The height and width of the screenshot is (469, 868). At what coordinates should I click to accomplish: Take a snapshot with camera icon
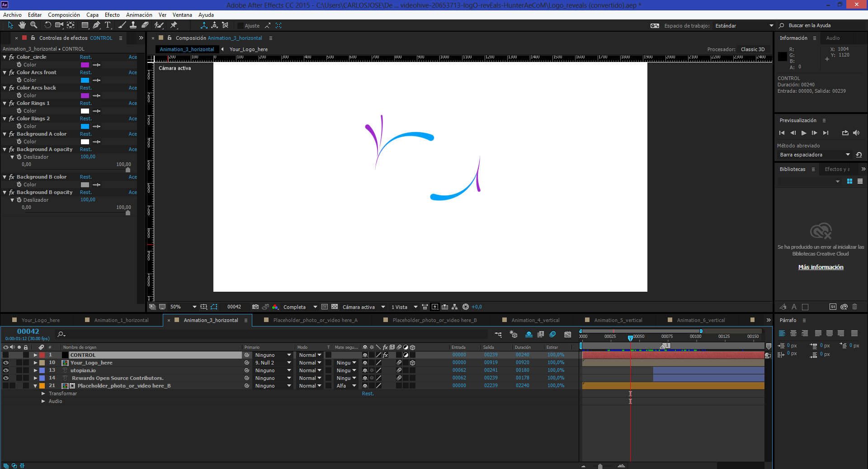[x=255, y=307]
